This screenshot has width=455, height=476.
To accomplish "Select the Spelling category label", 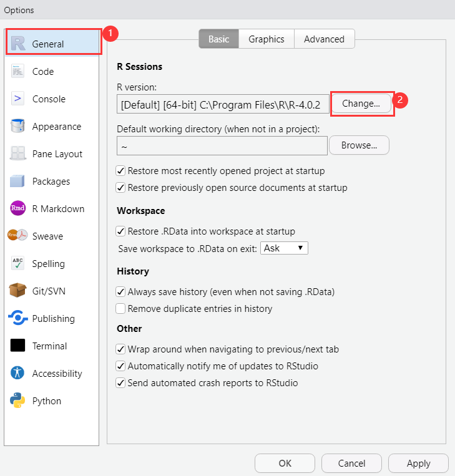I will pos(48,264).
